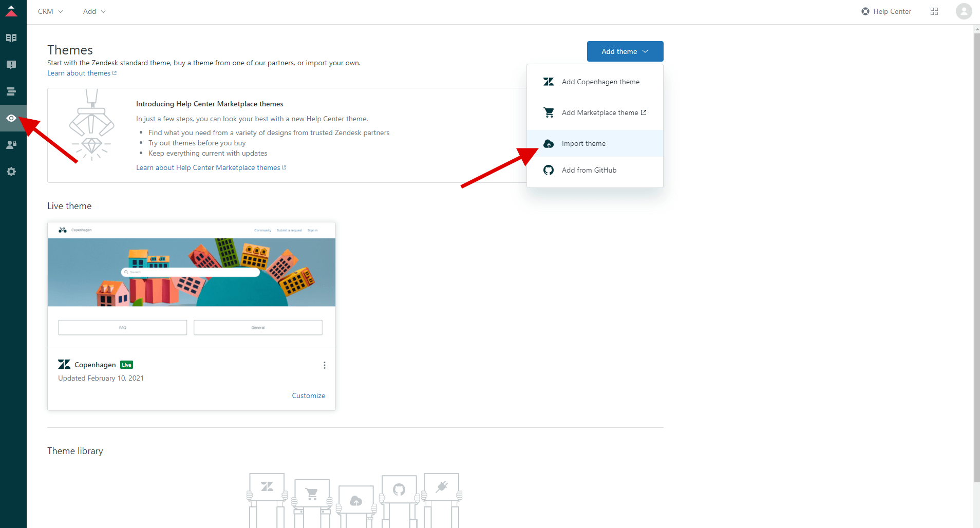Click the Zendesk logo next to Copenhagen name
Viewport: 980px width, 528px height.
point(64,365)
